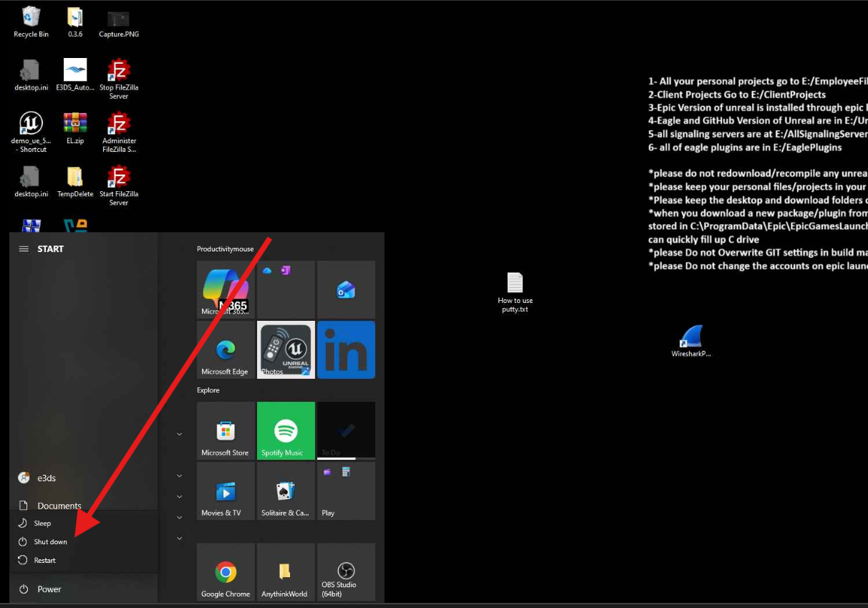Select the E3DS_Auto... desktop icon

point(75,74)
